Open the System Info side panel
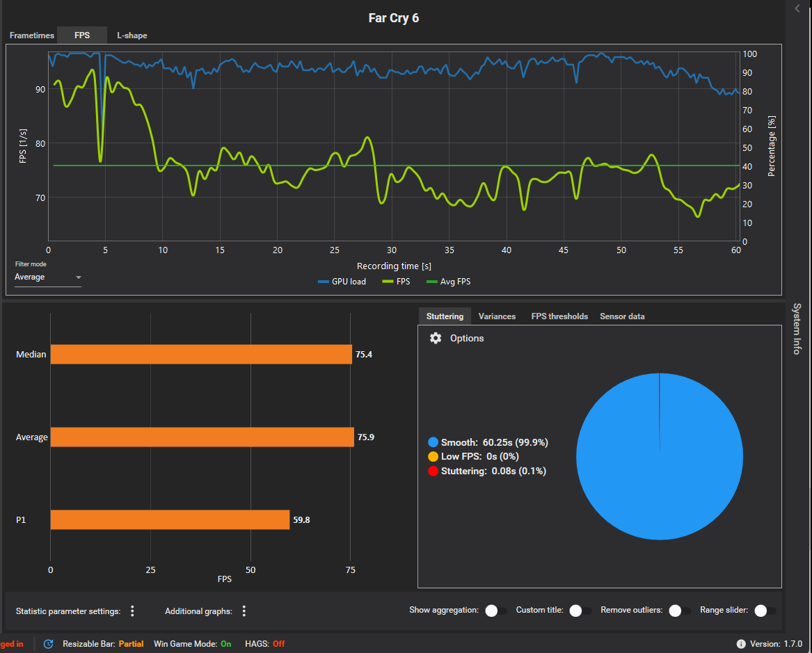This screenshot has height=653, width=812. point(797,328)
